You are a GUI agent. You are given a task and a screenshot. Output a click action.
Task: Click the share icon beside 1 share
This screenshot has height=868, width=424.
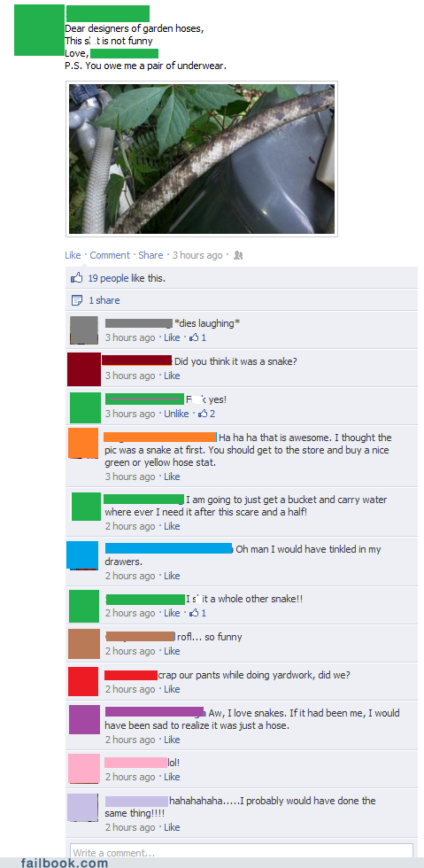click(76, 300)
